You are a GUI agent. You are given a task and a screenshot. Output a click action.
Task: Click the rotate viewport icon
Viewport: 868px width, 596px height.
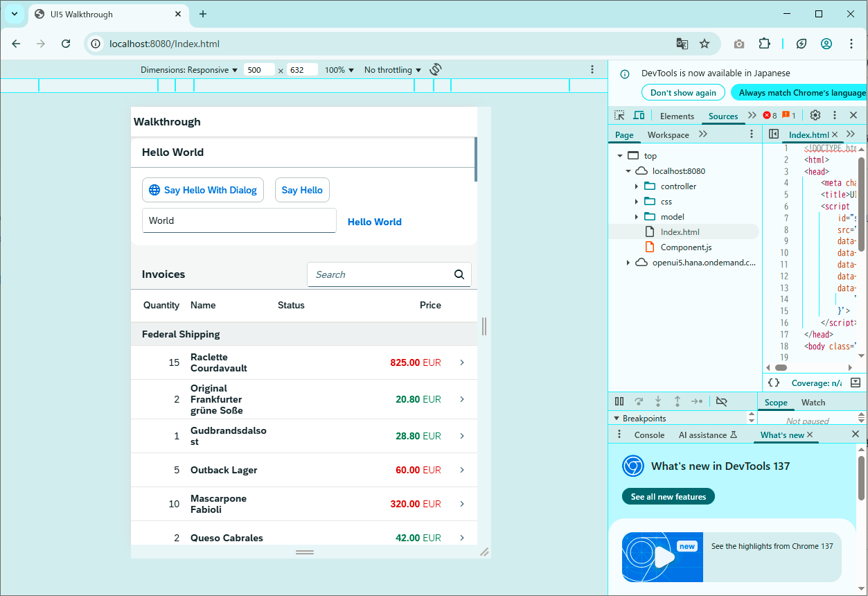[x=436, y=69]
